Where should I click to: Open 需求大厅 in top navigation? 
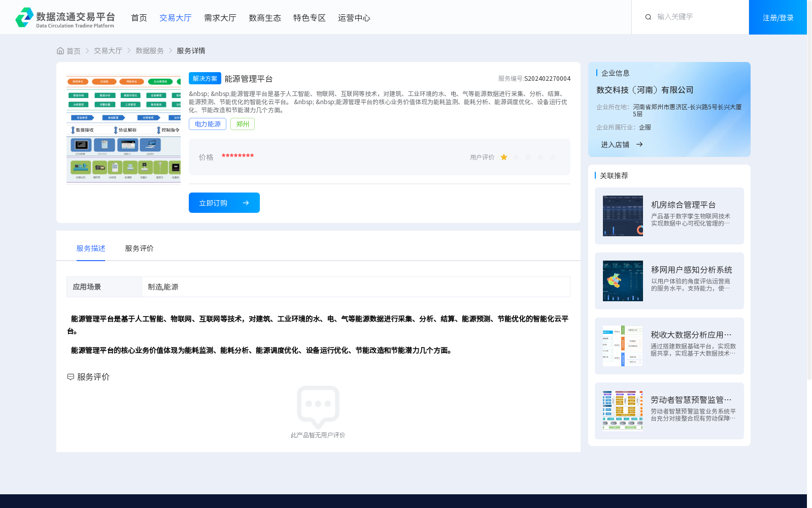tap(220, 18)
